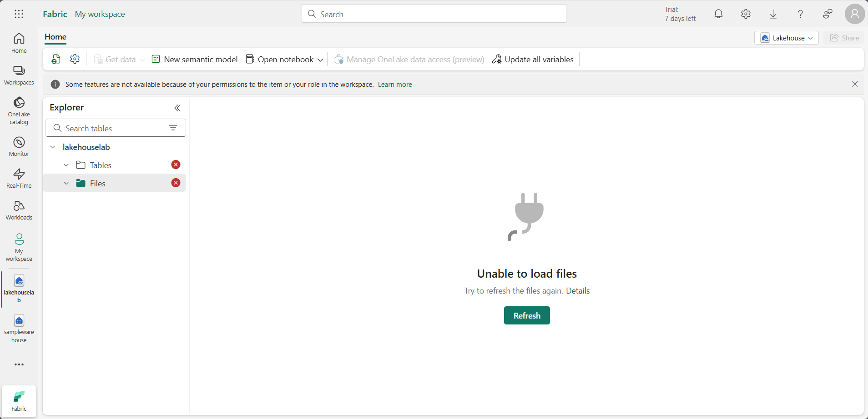Select the Files folder in Explorer
The image size is (868, 419).
(x=98, y=183)
